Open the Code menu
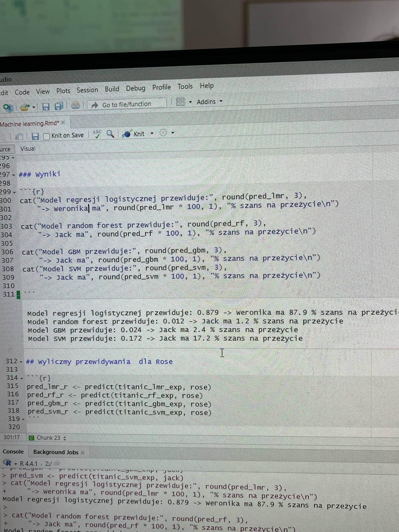The width and height of the screenshot is (399, 532). coord(22,92)
